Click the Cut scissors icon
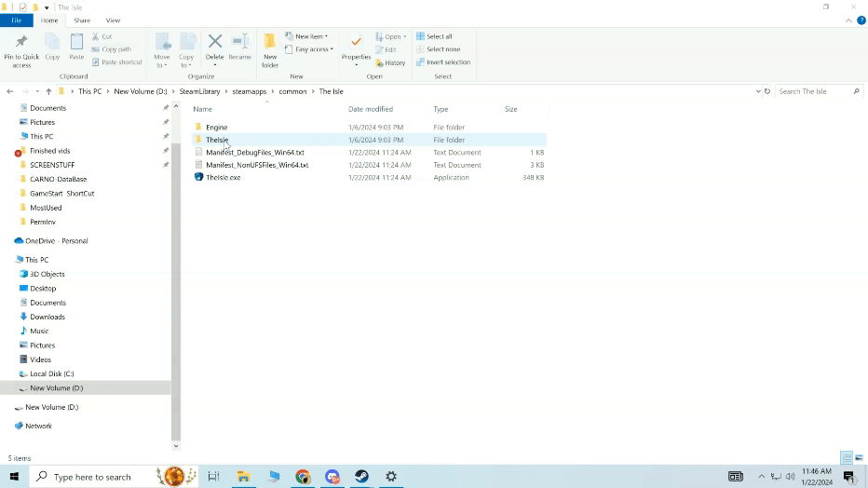The width and height of the screenshot is (868, 488). 95,36
